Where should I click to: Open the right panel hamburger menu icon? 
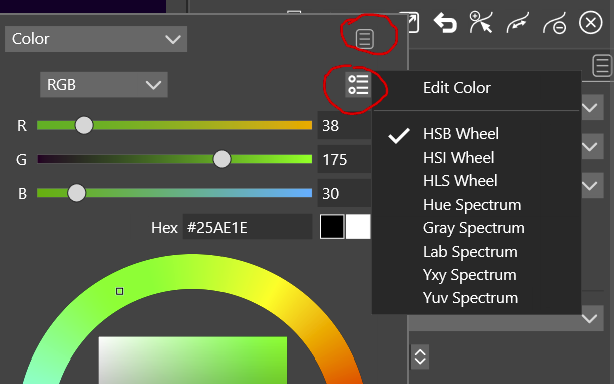[602, 66]
